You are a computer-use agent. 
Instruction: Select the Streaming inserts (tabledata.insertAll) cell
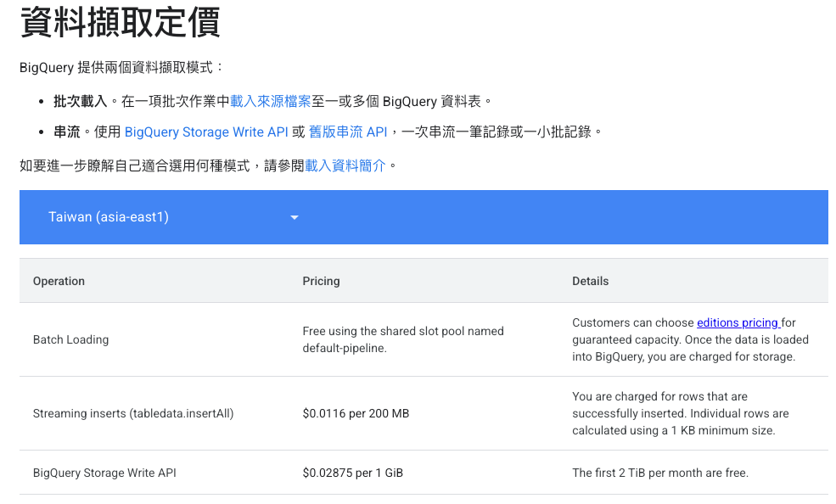133,413
